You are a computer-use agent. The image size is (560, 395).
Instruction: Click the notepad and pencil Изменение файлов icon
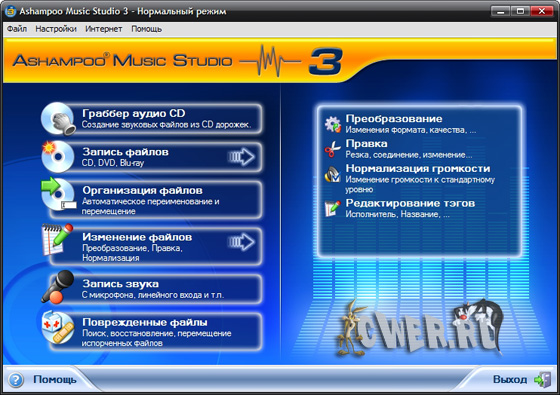[57, 239]
